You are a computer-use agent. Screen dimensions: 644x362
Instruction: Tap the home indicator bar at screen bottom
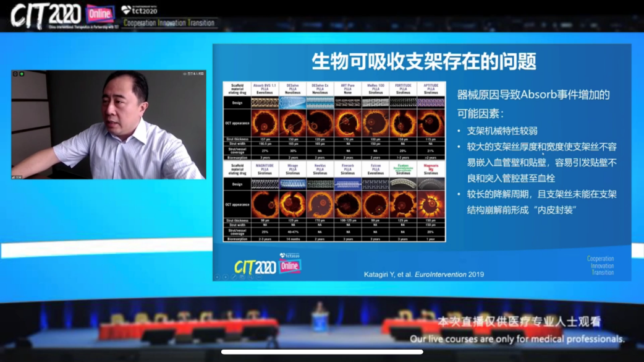pos(322,352)
